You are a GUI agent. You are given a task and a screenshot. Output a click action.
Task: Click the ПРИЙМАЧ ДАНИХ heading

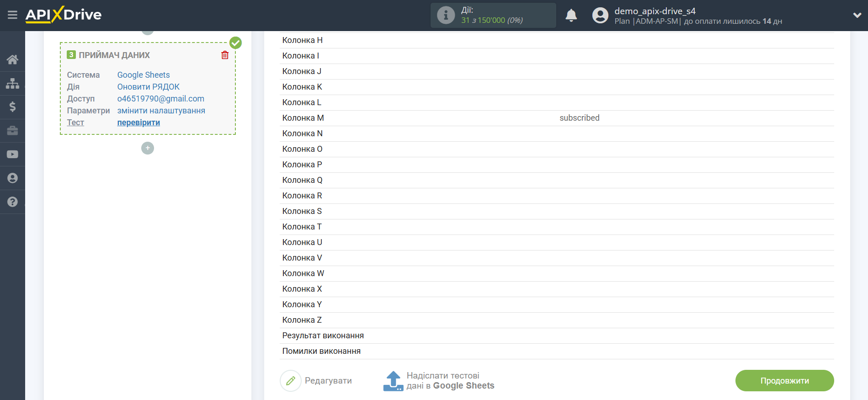click(114, 55)
